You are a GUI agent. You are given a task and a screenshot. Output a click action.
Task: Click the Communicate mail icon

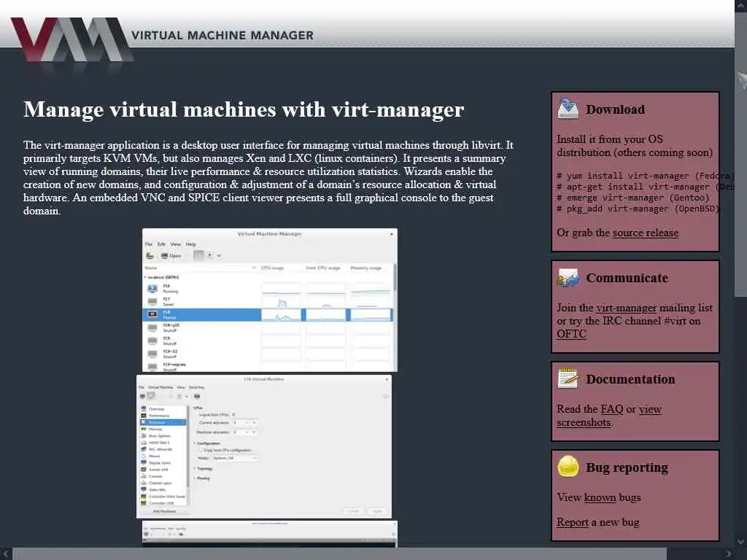pos(568,278)
